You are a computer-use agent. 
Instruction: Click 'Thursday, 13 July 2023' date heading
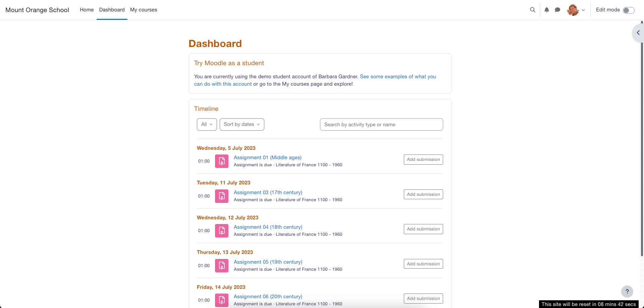point(225,252)
